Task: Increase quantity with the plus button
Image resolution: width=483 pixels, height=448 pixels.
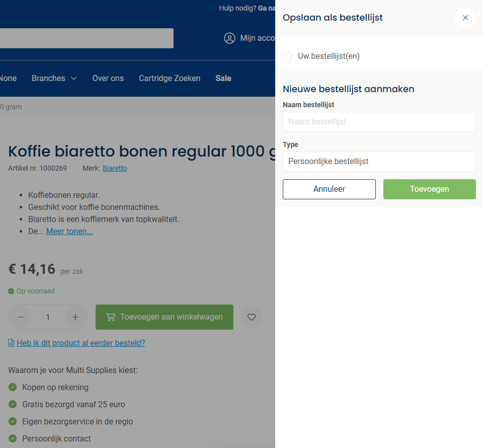Action: [x=75, y=317]
